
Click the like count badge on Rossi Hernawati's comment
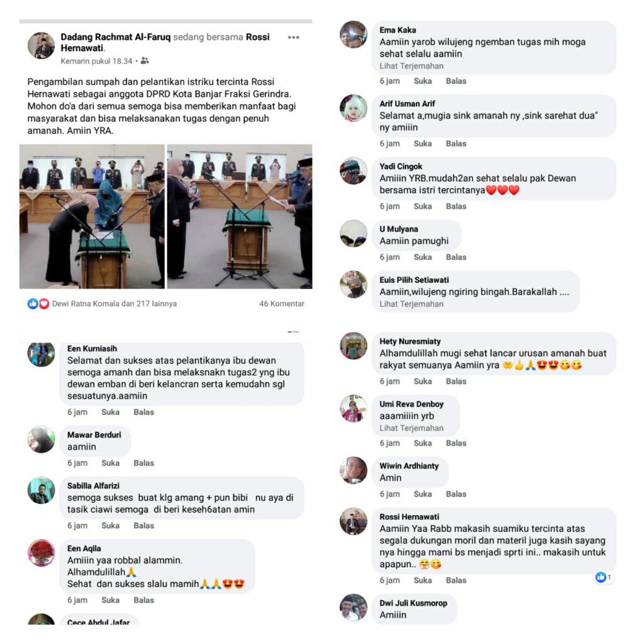coord(603,577)
